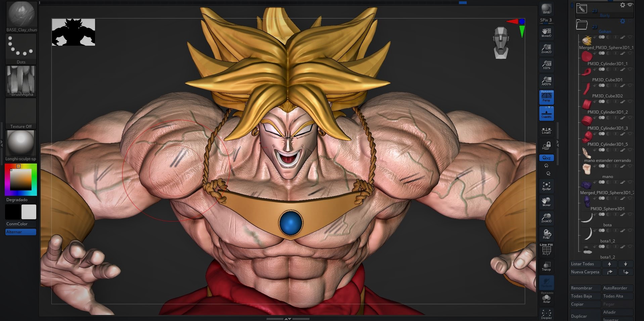The width and height of the screenshot is (644, 321).
Task: Toggle the Persp perspective view
Action: click(546, 97)
